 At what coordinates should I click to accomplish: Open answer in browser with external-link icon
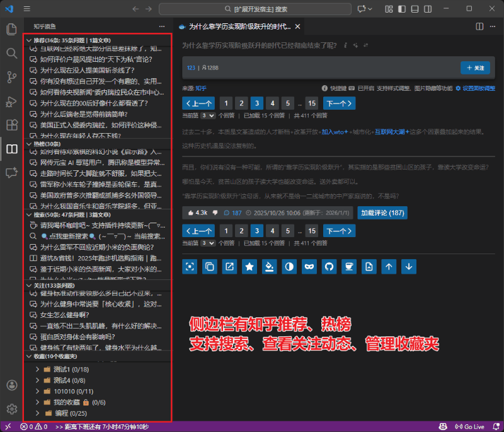click(x=228, y=267)
